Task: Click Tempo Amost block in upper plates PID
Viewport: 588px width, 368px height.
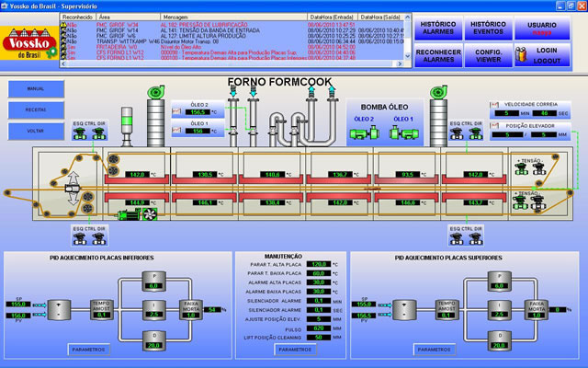Action: pos(447,310)
